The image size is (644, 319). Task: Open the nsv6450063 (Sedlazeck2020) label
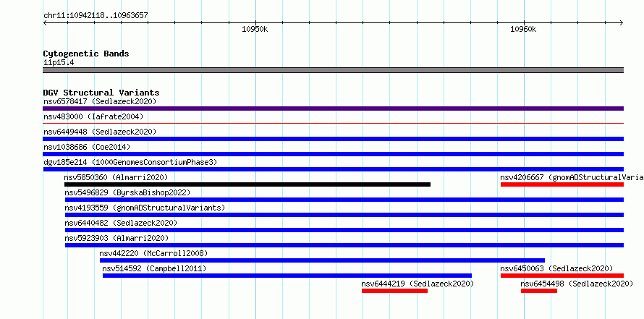(x=556, y=268)
